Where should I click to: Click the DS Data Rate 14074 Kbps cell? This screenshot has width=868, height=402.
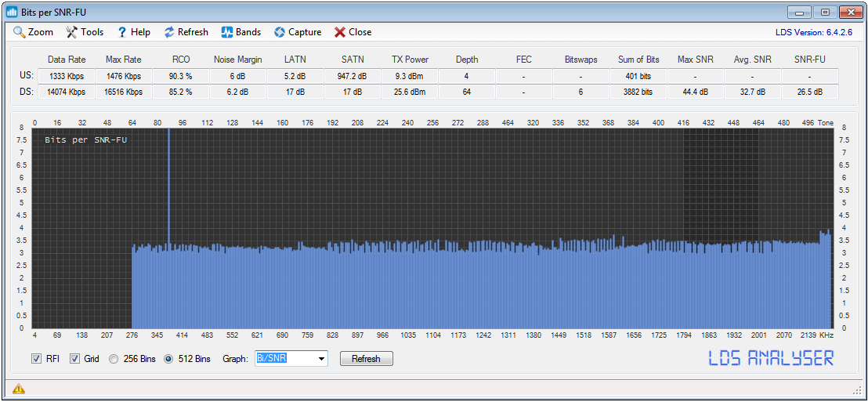pyautogui.click(x=67, y=92)
